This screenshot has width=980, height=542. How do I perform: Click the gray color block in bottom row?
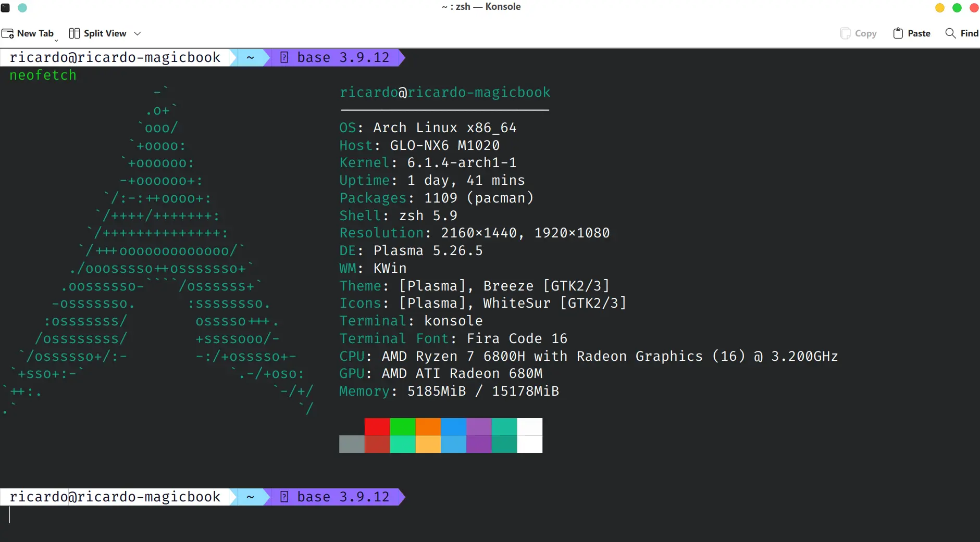click(x=352, y=444)
